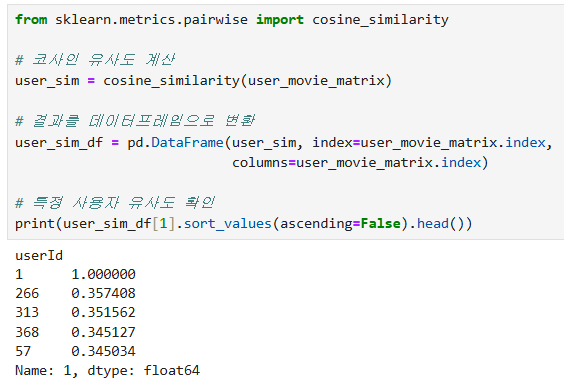The image size is (564, 386).
Task: Click 'columns=user_movie_matrix.index)' line
Action: (x=360, y=163)
